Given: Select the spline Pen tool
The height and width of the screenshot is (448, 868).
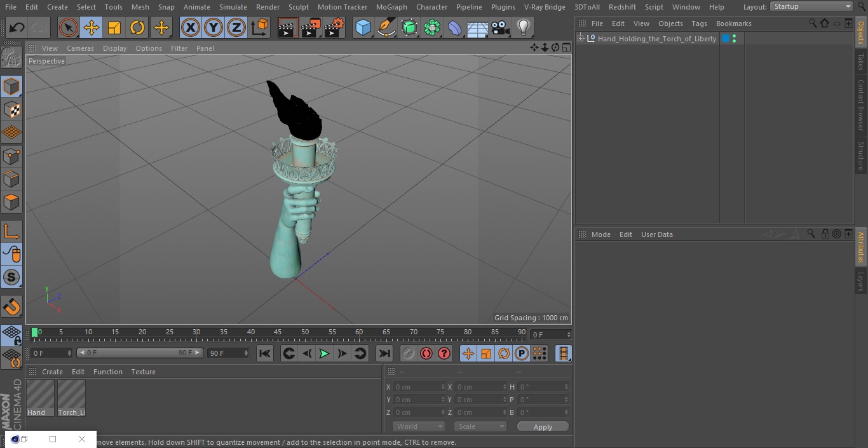Looking at the screenshot, I should point(386,27).
